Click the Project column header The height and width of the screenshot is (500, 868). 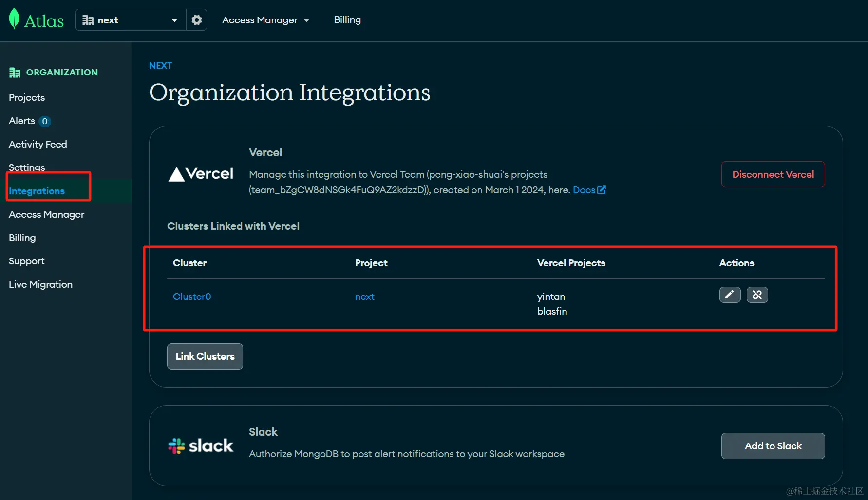pos(371,263)
